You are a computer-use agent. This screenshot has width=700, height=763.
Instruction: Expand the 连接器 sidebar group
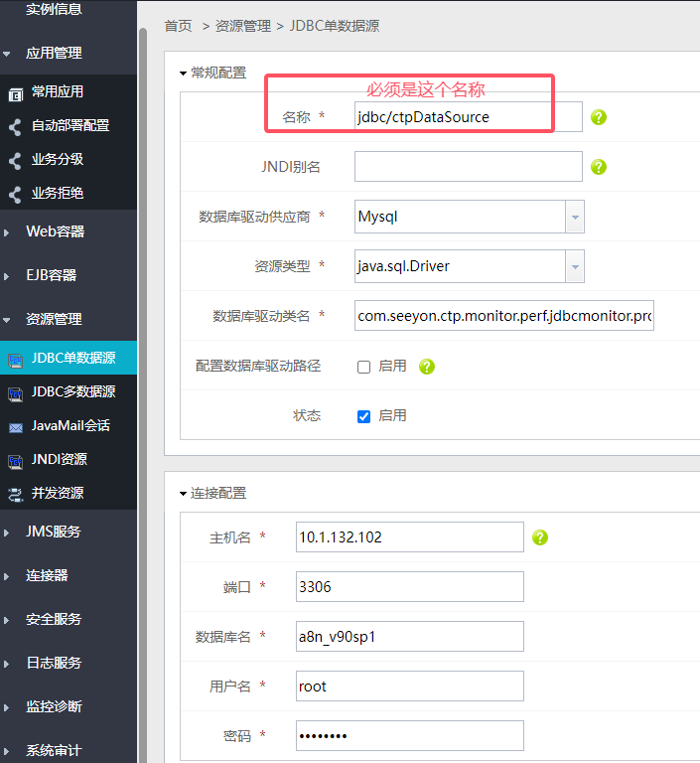[x=6, y=576]
